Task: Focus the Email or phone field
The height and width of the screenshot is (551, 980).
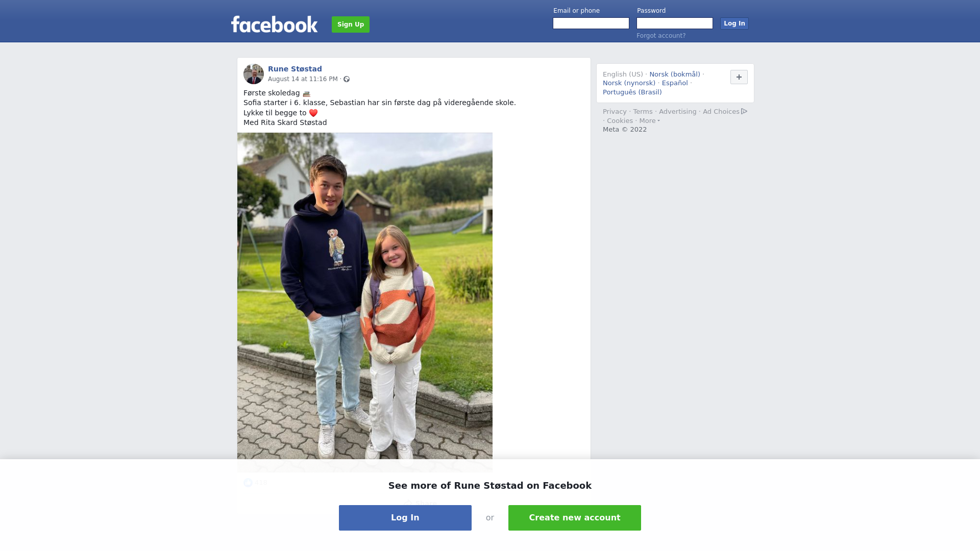Action: (591, 23)
